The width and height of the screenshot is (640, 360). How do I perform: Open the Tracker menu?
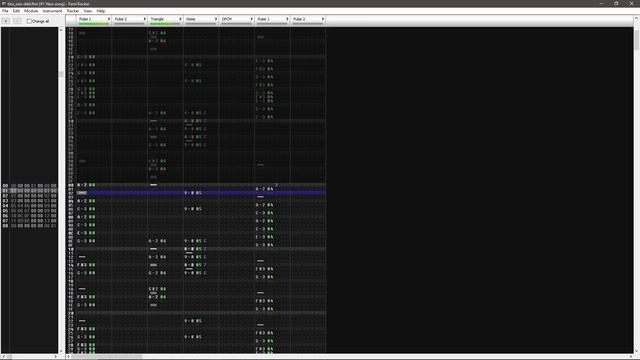click(x=73, y=11)
